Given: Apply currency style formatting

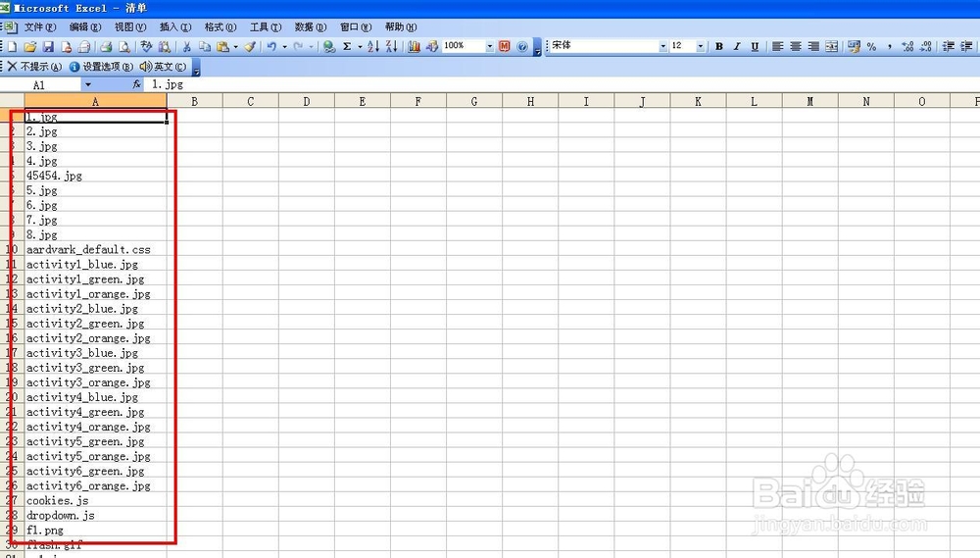Looking at the screenshot, I should pos(854,46).
